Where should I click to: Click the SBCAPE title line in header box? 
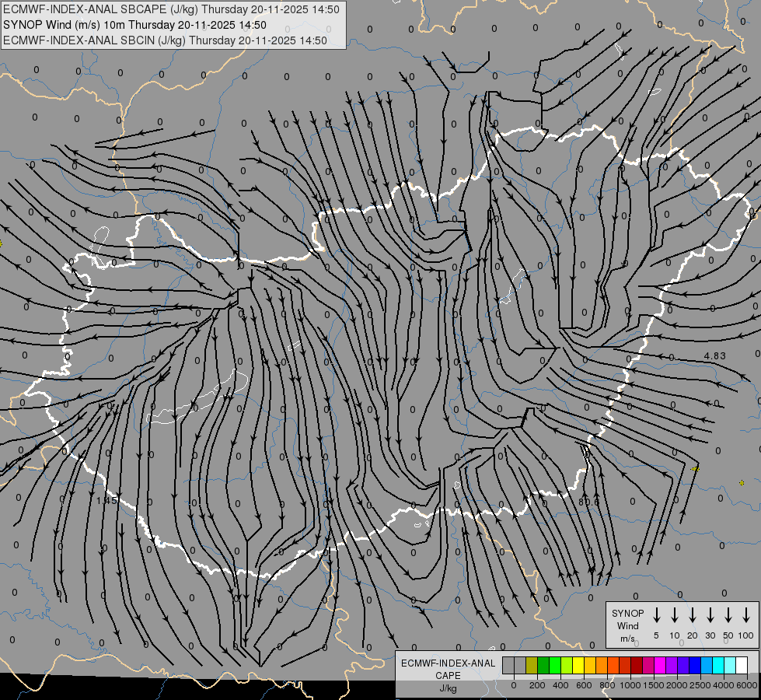171,9
